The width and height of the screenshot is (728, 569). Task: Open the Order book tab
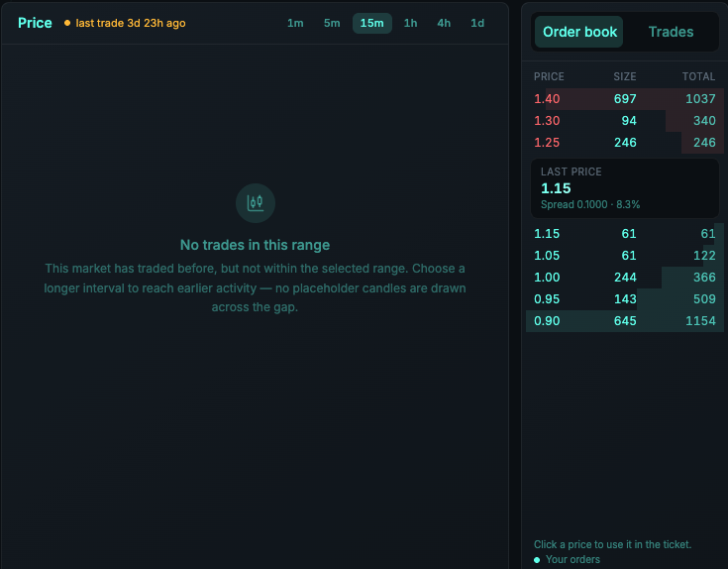click(579, 32)
